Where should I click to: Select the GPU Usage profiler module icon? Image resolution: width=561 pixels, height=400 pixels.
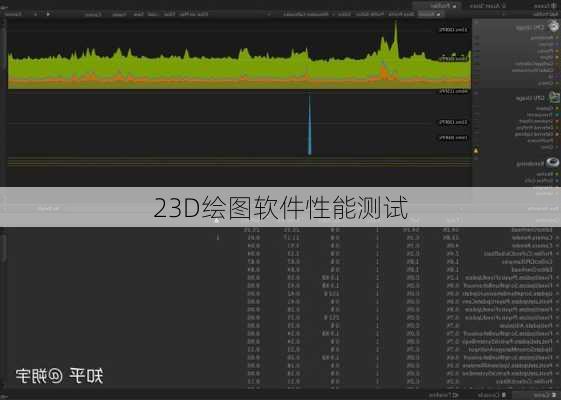click(554, 97)
